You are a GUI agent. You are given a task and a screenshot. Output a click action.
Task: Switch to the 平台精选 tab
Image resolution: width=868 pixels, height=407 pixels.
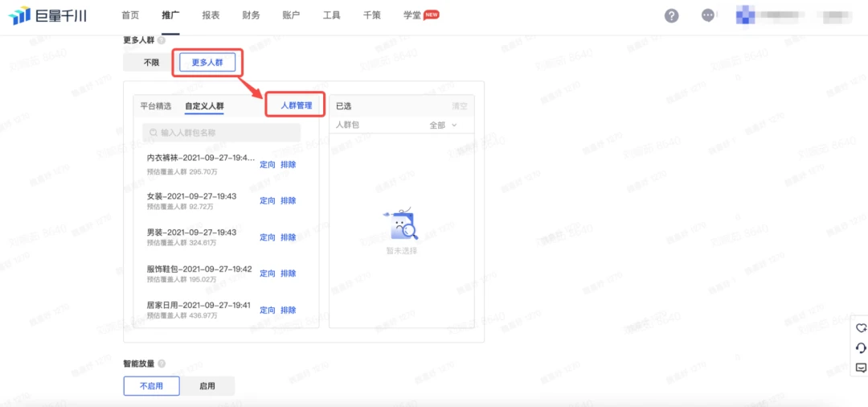click(x=156, y=105)
